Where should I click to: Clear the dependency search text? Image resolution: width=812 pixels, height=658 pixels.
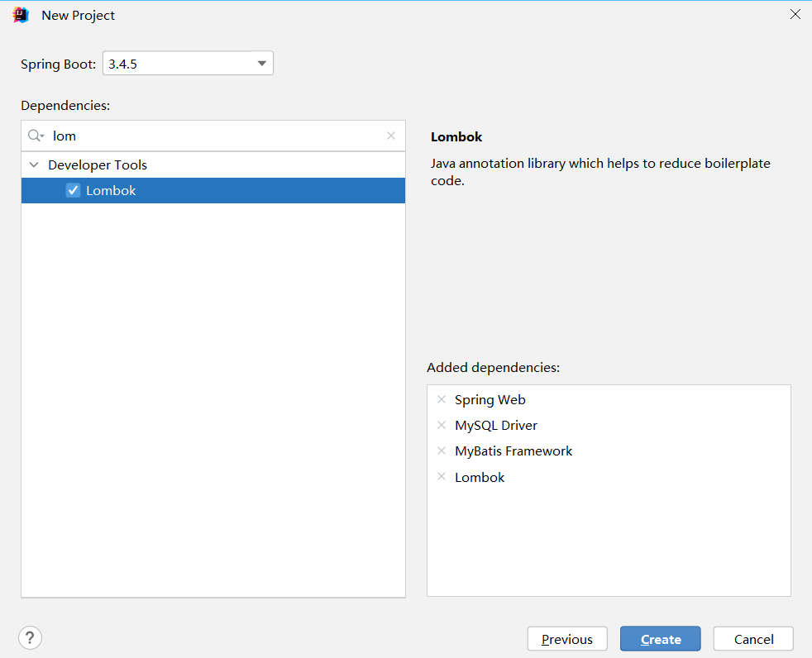pos(391,136)
